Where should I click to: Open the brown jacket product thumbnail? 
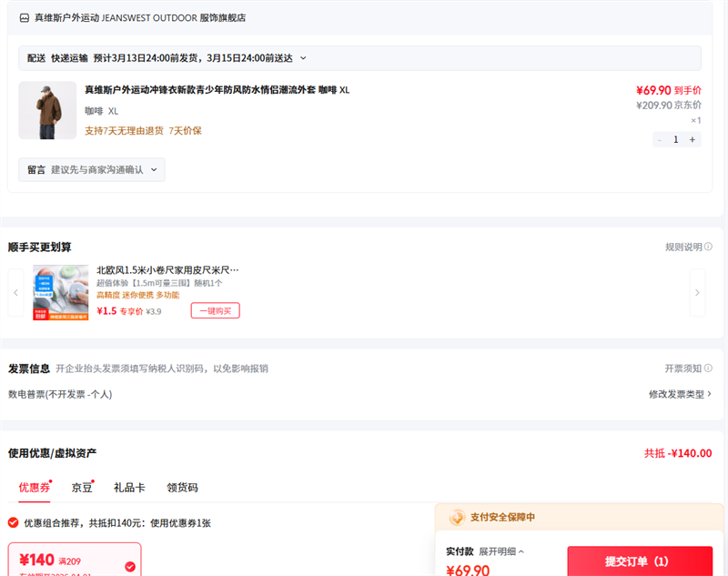click(47, 110)
